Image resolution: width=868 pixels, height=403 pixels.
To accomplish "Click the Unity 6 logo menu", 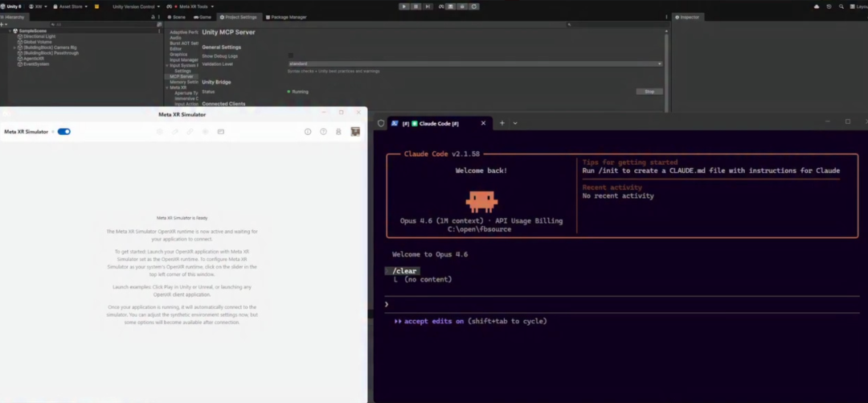I will click(10, 6).
